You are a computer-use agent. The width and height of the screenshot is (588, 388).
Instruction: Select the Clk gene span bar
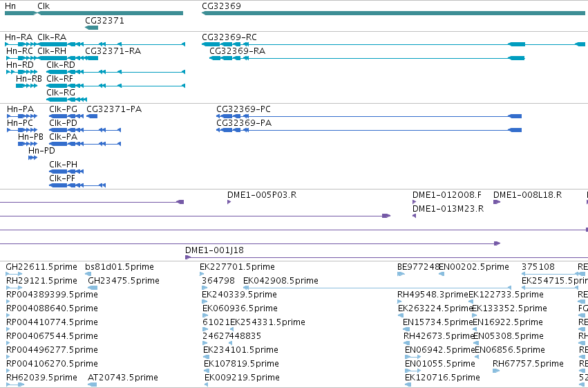111,13
